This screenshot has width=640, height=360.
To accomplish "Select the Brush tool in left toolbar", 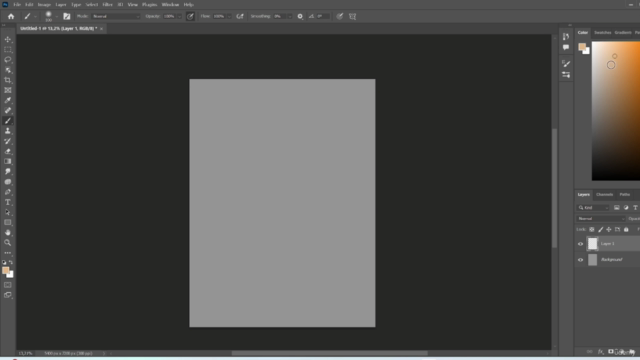I will [x=8, y=121].
